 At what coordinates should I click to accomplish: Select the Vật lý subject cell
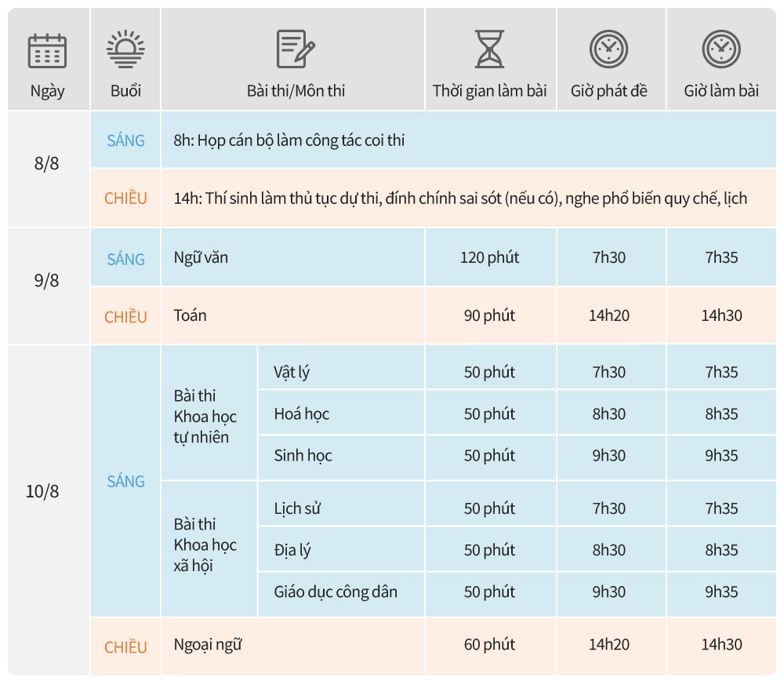pos(292,372)
